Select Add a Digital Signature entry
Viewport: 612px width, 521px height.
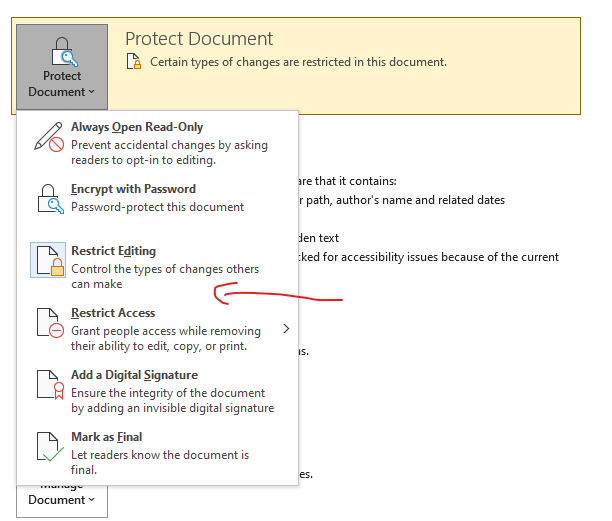click(x=158, y=391)
